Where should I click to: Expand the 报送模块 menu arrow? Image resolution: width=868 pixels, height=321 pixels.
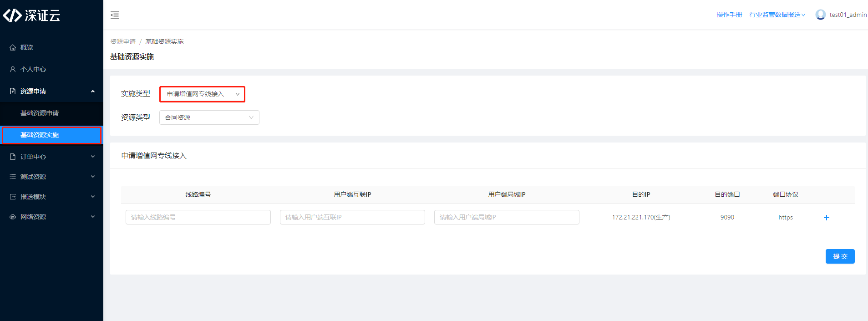tap(93, 197)
